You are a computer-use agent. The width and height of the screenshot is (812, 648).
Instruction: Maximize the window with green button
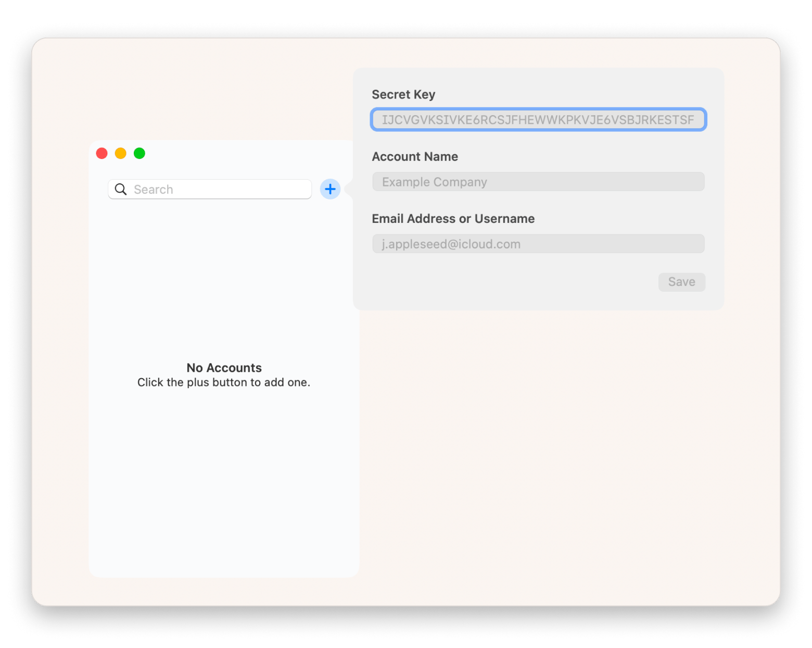(x=139, y=153)
